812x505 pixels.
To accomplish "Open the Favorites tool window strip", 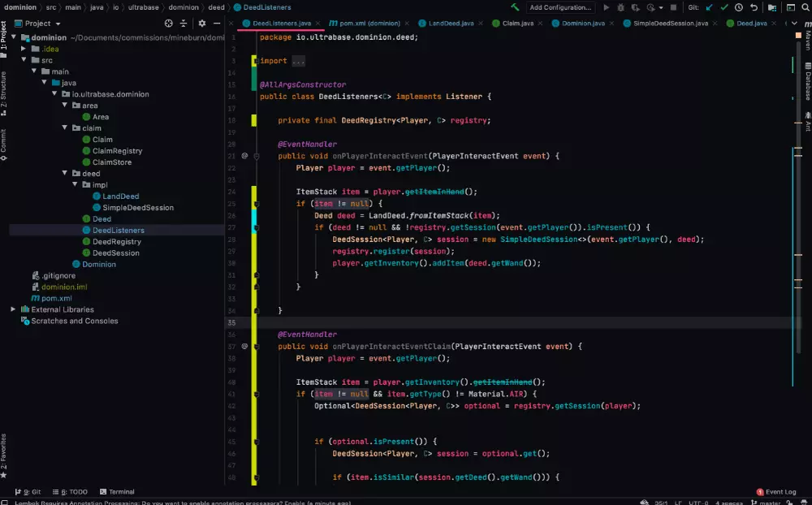I will click(3, 455).
